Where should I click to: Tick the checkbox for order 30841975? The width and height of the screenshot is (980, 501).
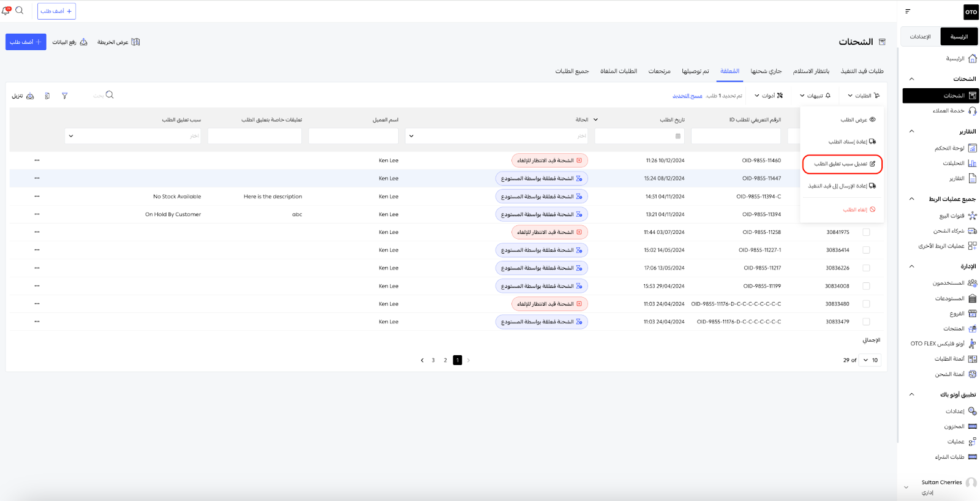(x=866, y=232)
